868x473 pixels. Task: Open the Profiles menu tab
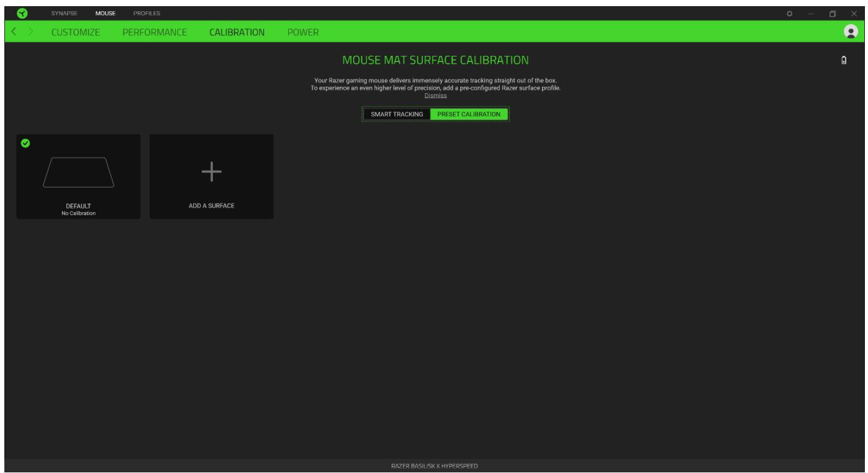(147, 14)
